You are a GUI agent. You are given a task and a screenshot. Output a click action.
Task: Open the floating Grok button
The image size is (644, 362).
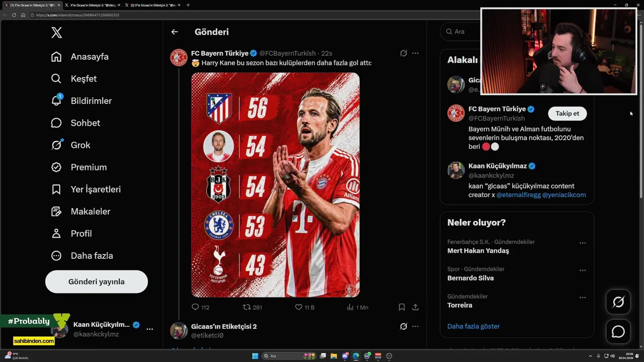(x=618, y=302)
